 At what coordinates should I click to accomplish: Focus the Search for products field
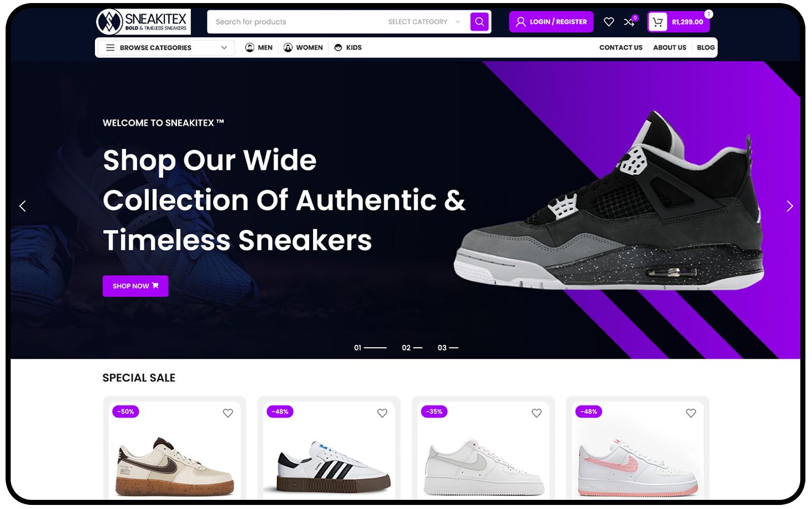[x=297, y=22]
